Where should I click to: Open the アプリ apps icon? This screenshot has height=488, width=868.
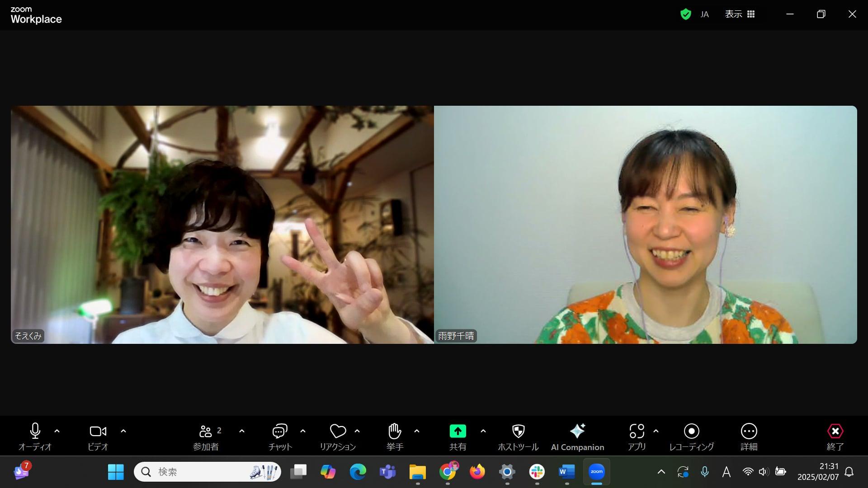(x=637, y=436)
